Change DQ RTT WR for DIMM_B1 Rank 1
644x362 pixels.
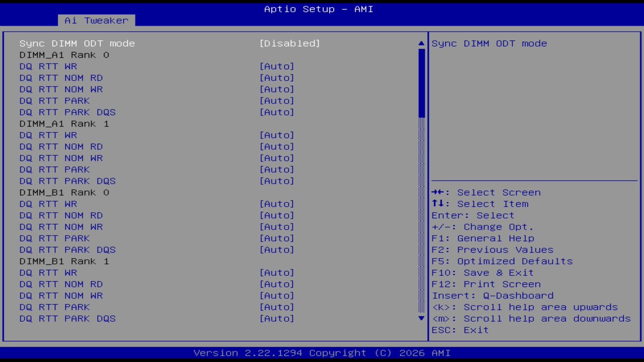[x=48, y=273]
